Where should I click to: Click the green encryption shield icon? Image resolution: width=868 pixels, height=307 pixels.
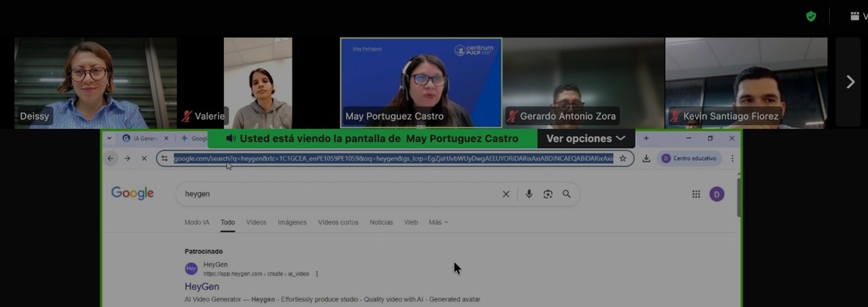[811, 17]
